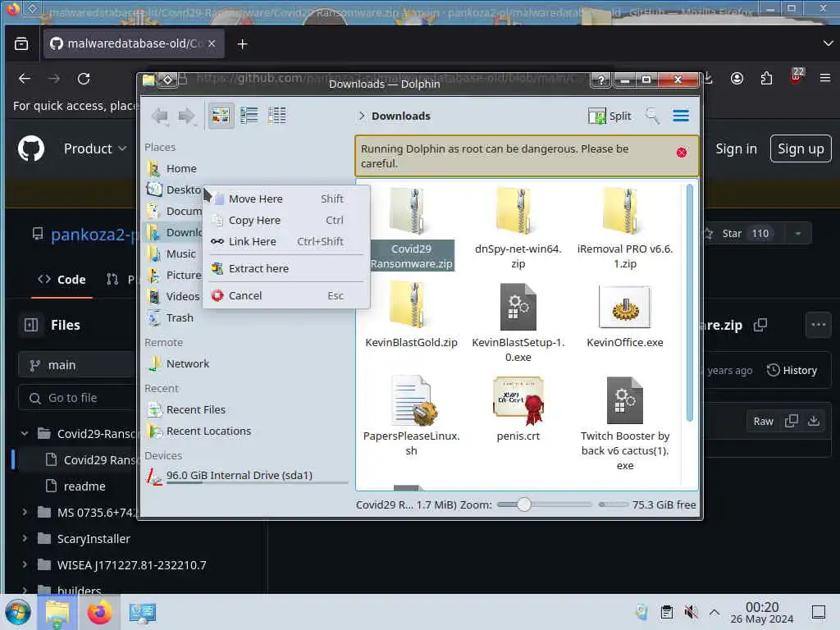Click Downloads breadcrumb in Dolphin

point(400,116)
